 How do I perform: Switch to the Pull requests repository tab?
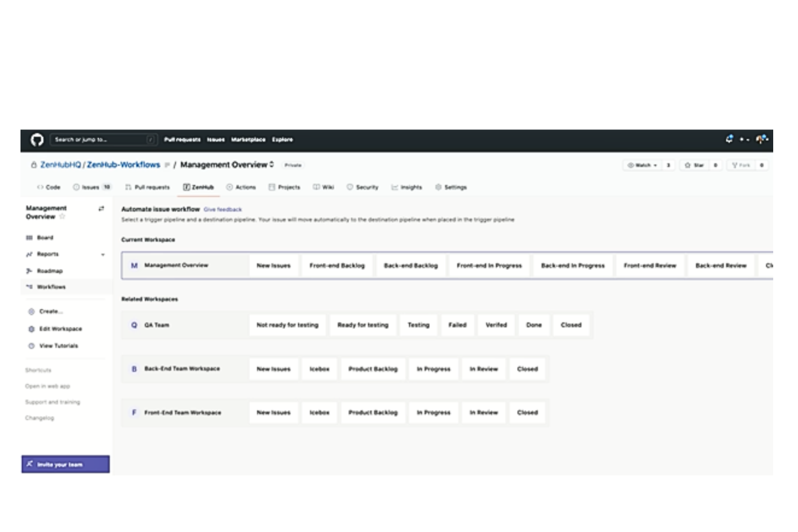click(147, 188)
